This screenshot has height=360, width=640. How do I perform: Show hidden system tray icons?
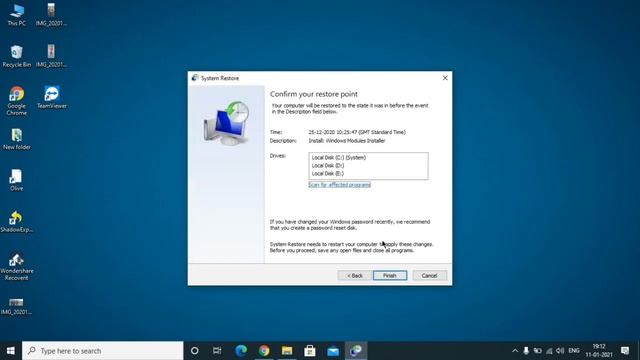point(515,351)
